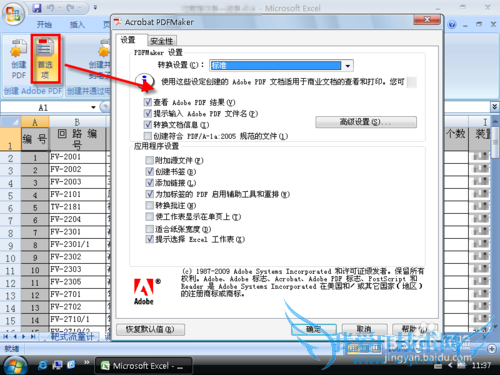Click the 首选项 preferences ribbon icon
The width and height of the screenshot is (500, 375).
click(45, 59)
